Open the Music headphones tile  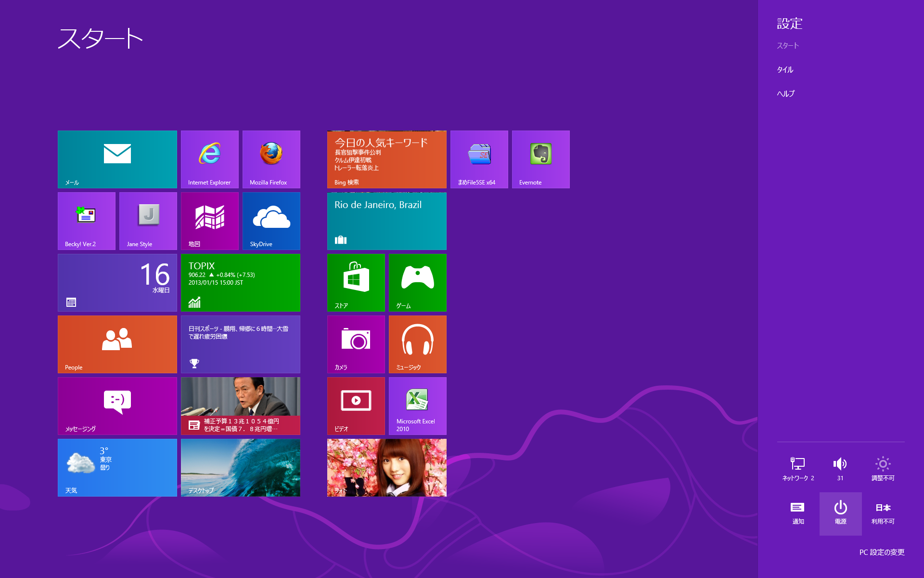tap(417, 344)
